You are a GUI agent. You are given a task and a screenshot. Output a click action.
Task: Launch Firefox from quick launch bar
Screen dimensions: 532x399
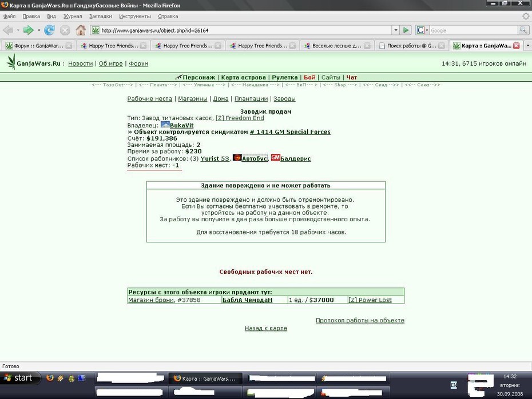click(x=50, y=378)
